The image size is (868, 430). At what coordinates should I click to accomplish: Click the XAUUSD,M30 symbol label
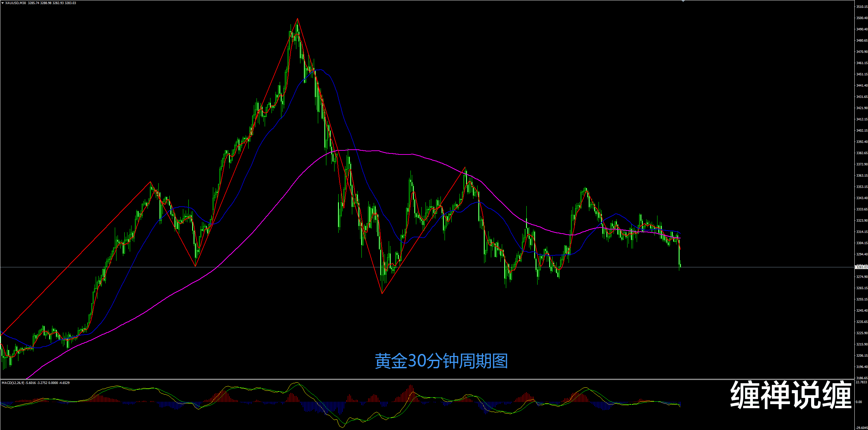pyautogui.click(x=16, y=3)
